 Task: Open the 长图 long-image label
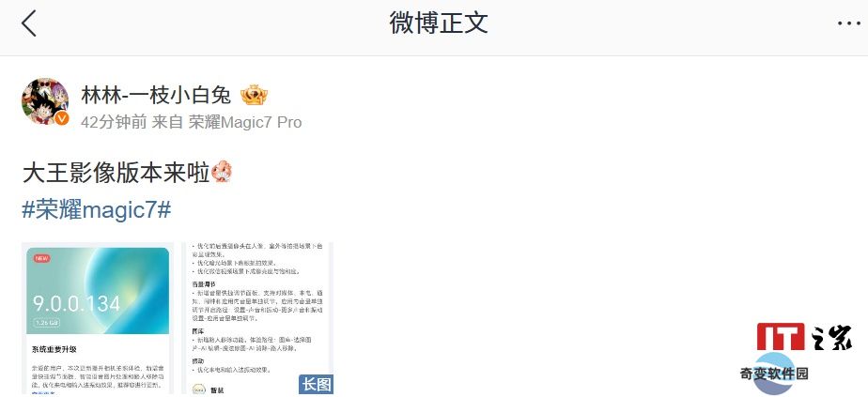316,384
